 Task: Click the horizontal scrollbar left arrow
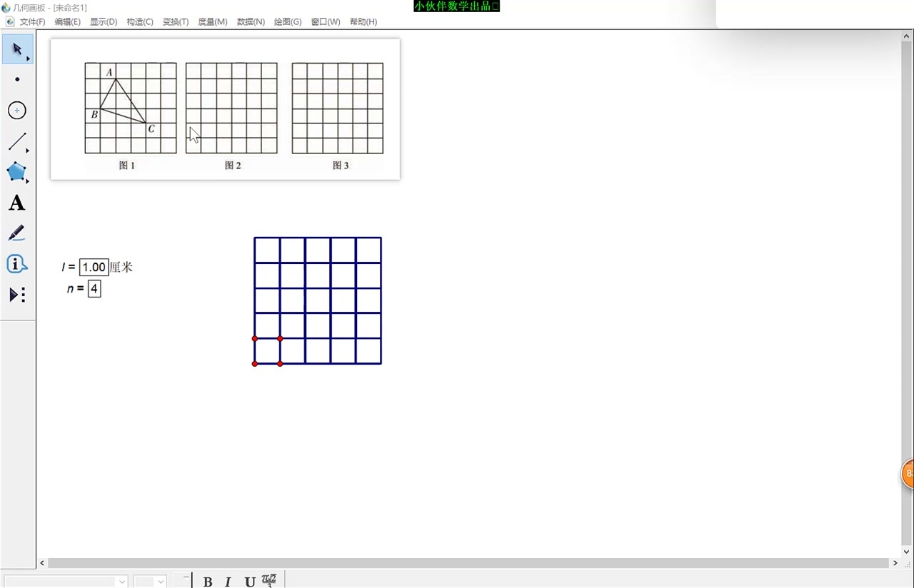click(42, 563)
